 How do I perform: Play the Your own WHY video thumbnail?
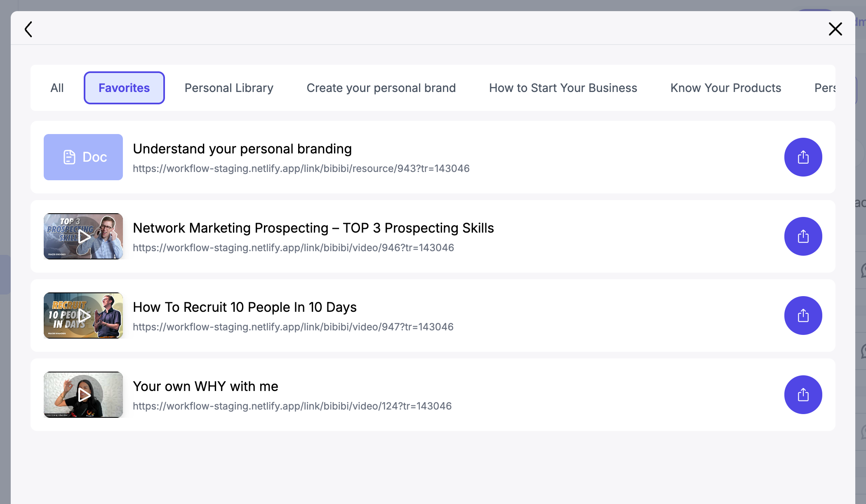click(83, 395)
